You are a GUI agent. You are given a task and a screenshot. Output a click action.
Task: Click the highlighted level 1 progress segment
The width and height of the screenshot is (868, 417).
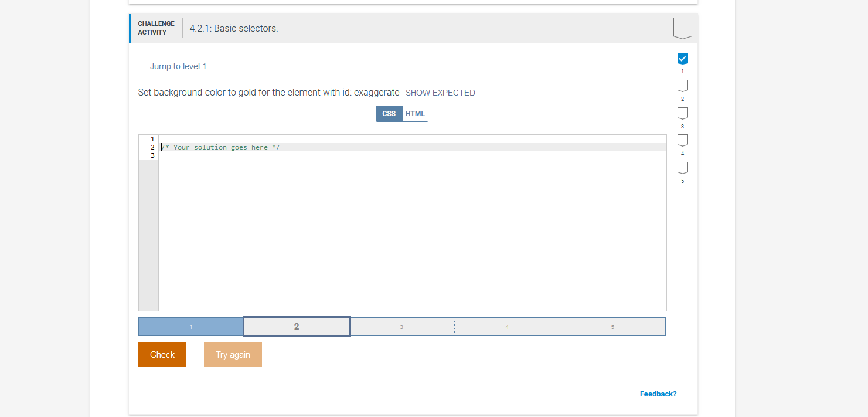[190, 326]
